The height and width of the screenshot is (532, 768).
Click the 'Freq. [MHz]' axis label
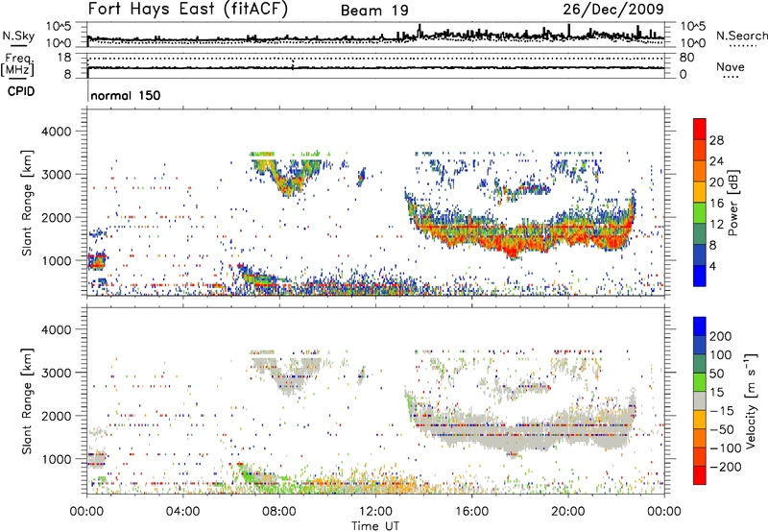point(17,64)
